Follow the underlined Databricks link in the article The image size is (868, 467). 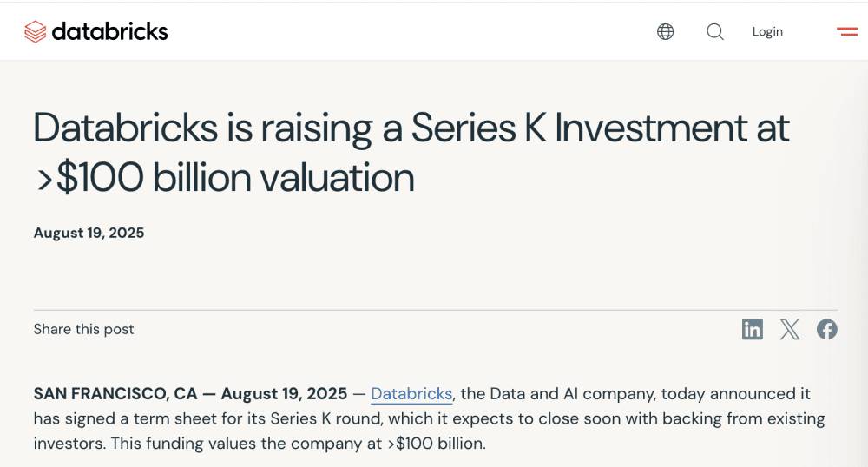coord(411,394)
